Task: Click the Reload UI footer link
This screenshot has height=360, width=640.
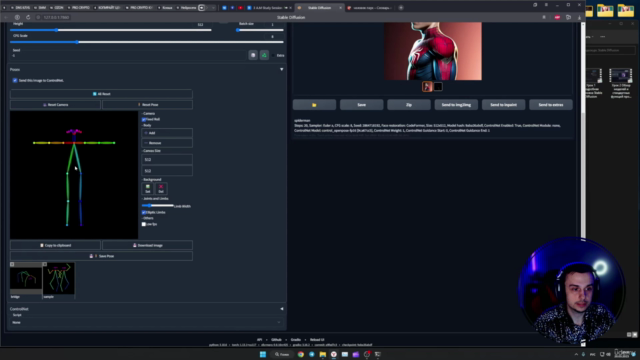Action: point(317,340)
